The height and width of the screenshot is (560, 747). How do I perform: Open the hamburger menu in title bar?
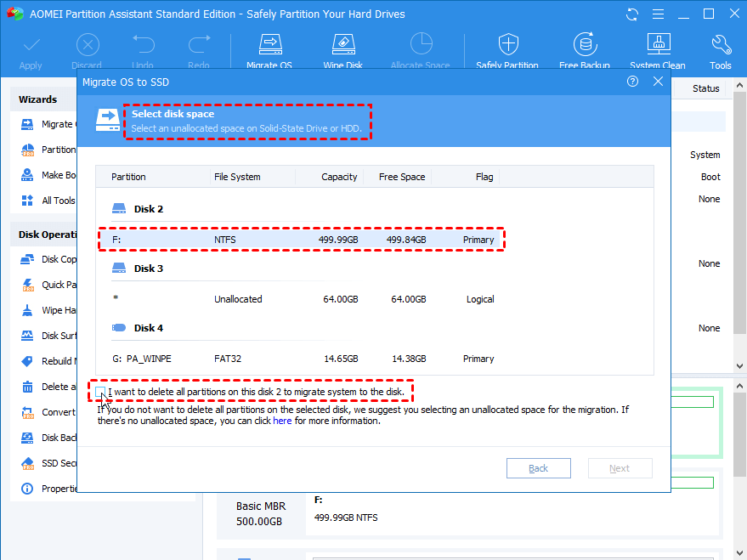coord(658,14)
